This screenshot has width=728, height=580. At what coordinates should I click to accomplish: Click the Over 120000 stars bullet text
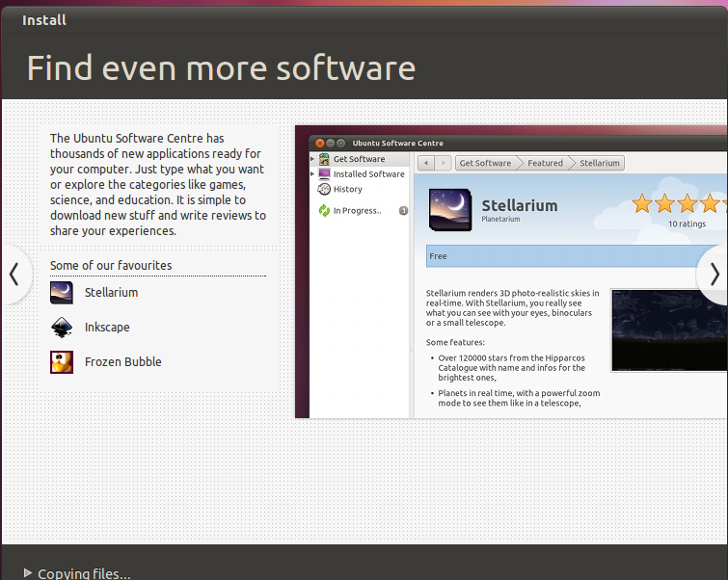pos(511,367)
